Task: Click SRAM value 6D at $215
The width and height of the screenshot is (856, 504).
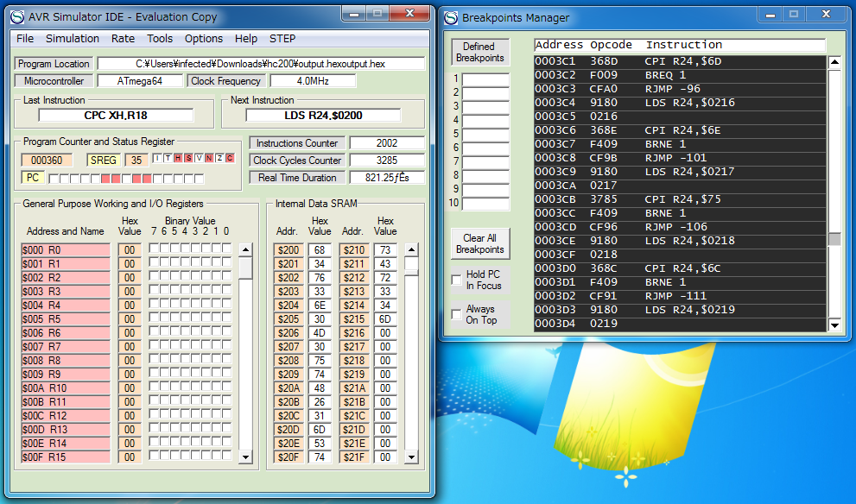Action: 385,319
